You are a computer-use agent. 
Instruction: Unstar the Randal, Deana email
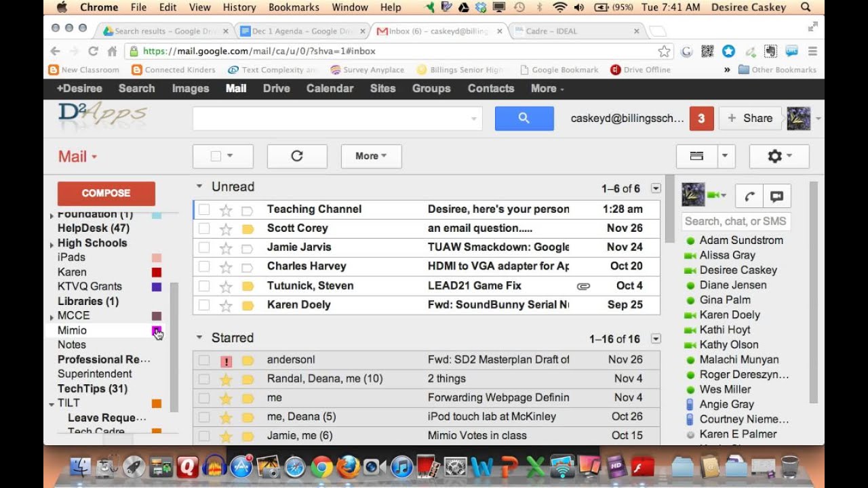226,379
